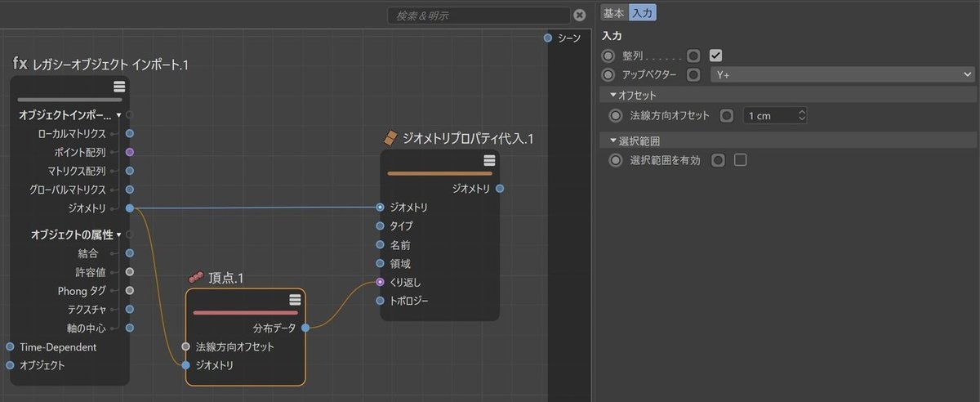Click the シーン port at the top right

pos(548,38)
